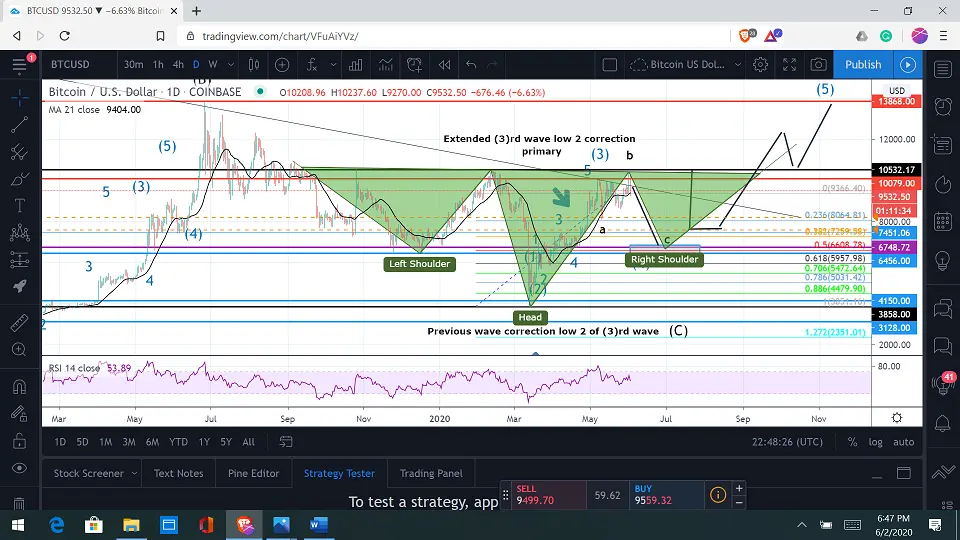
Task: Open the candlestick chart style selector
Action: pos(253,65)
